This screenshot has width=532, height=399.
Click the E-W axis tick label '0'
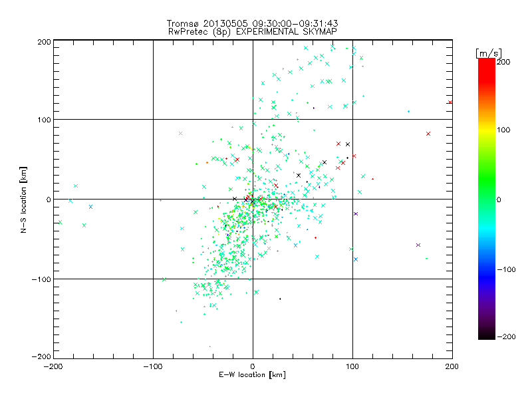coord(253,366)
